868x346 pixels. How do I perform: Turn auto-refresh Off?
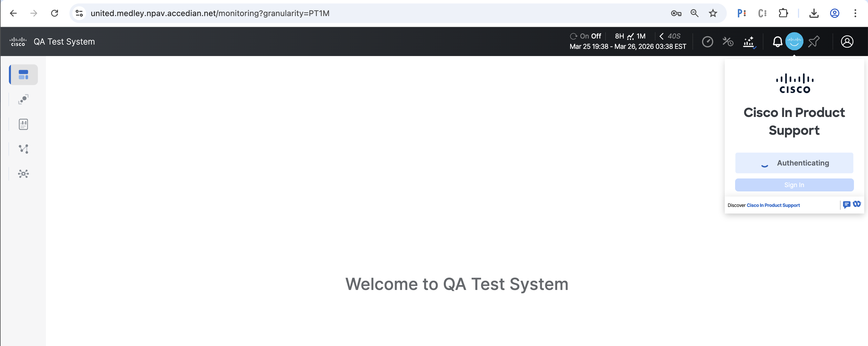[x=596, y=36]
